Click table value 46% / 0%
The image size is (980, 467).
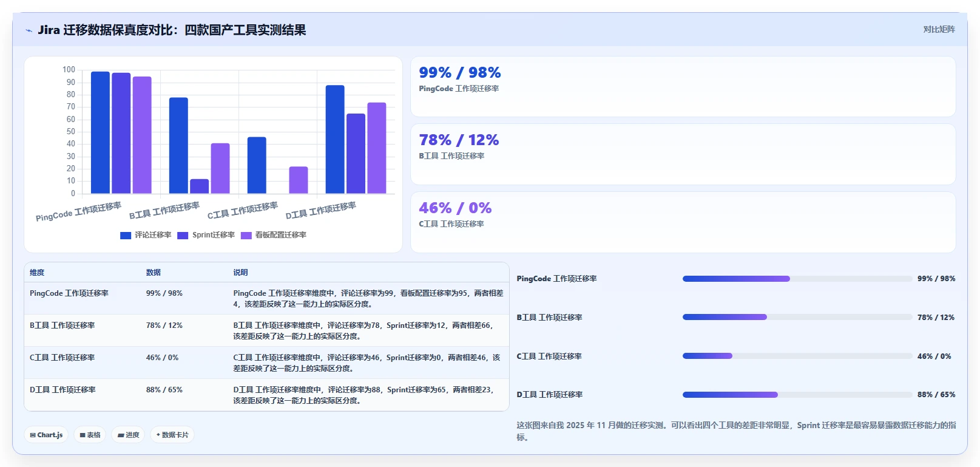point(163,358)
